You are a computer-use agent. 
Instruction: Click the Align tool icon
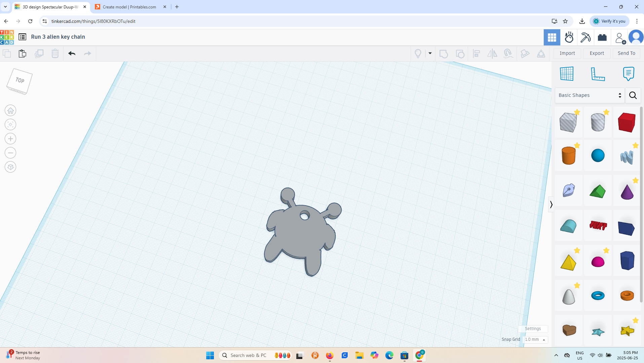476,53
